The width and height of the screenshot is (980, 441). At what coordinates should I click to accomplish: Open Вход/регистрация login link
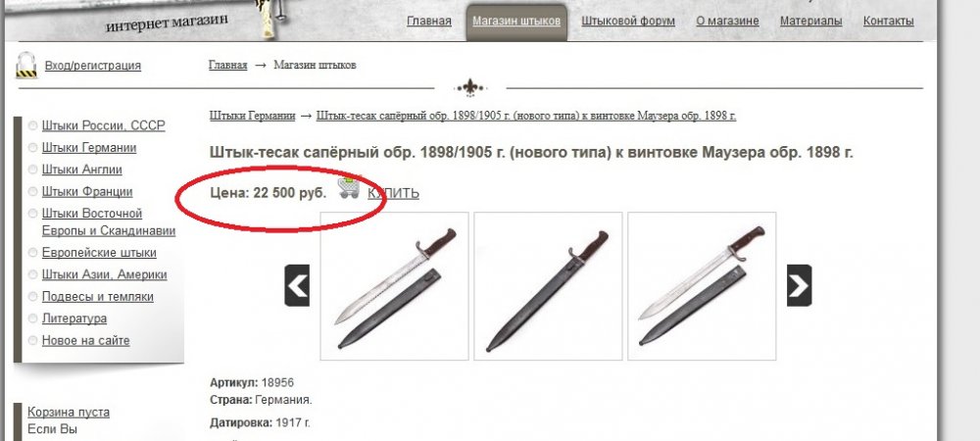click(93, 66)
